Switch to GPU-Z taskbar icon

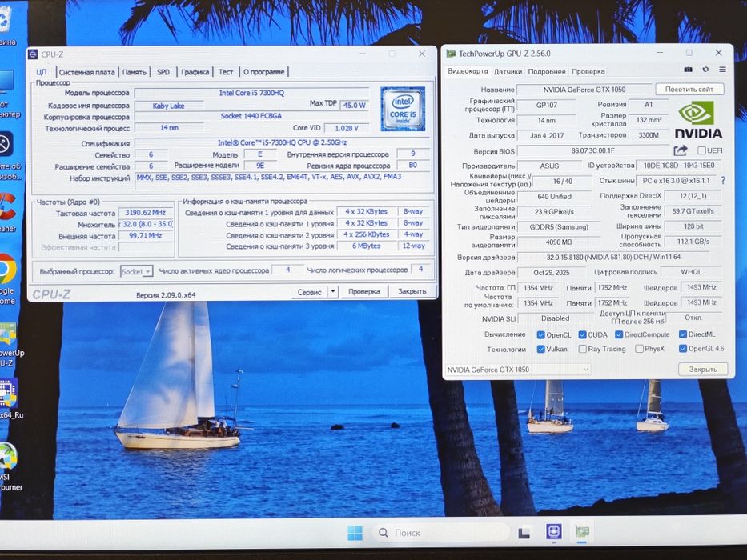coord(582,531)
